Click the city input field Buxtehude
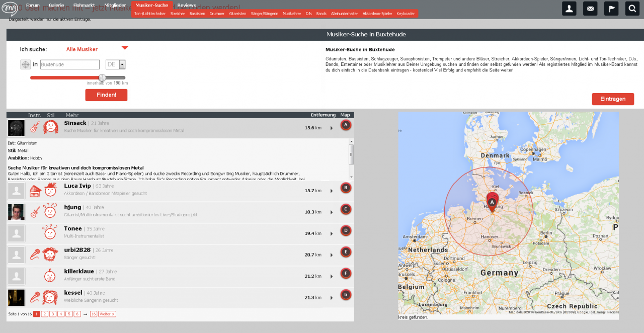 pyautogui.click(x=70, y=64)
